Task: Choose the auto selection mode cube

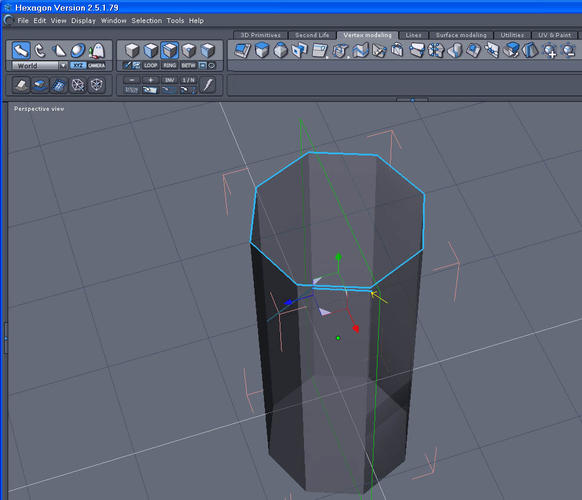Action: point(208,50)
